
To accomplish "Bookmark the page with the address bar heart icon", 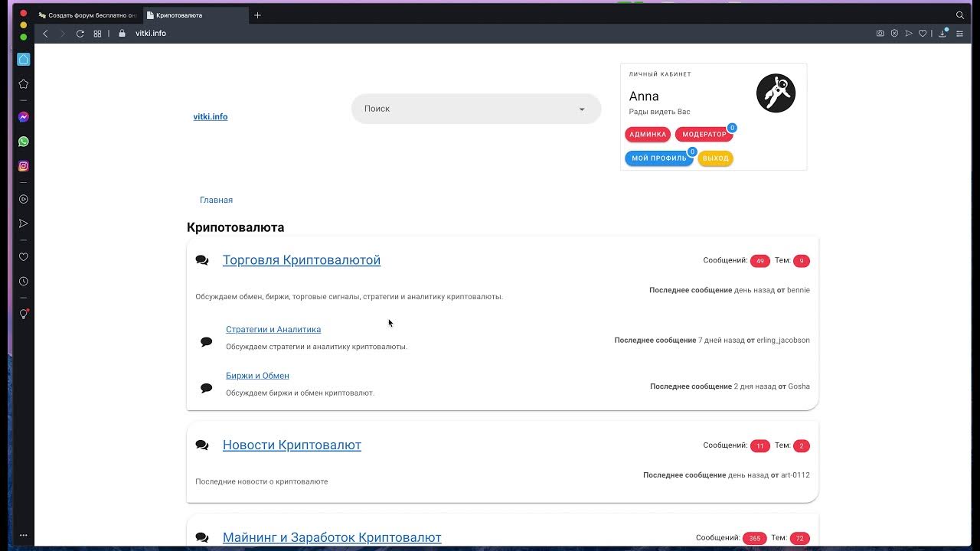I will pos(923,34).
